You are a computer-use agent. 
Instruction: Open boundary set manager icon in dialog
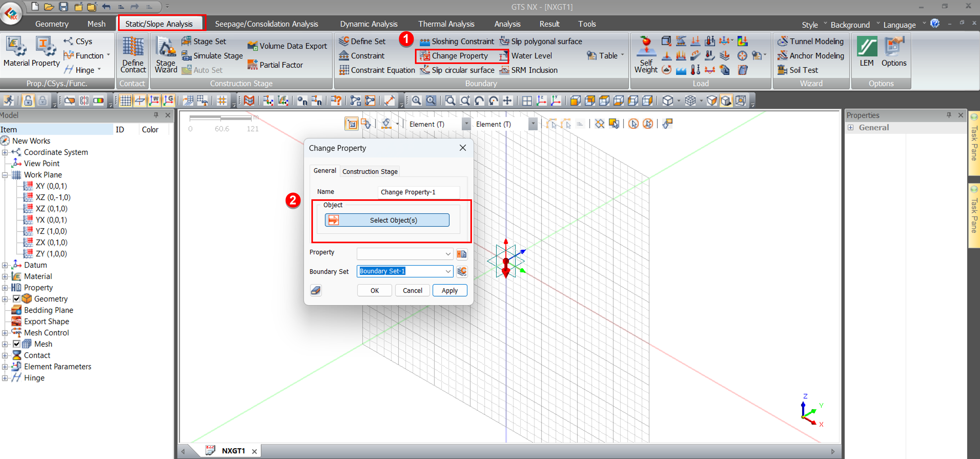[x=461, y=272]
